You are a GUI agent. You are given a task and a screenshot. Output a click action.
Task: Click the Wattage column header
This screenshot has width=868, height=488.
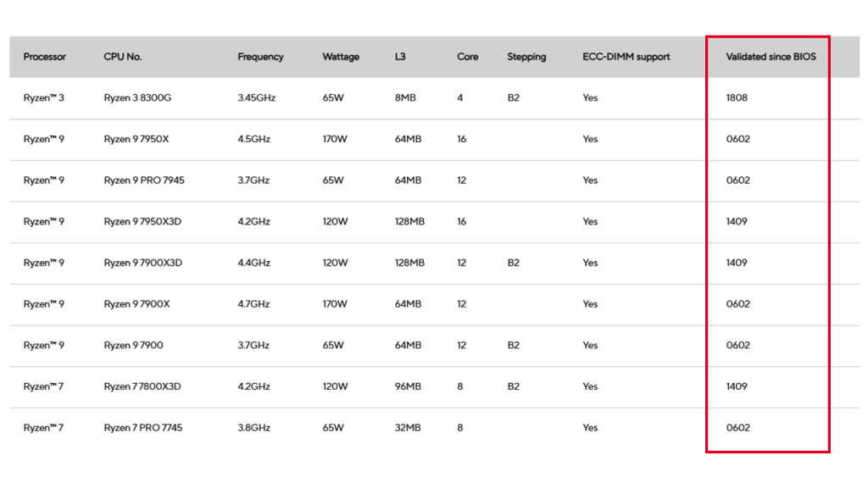341,57
